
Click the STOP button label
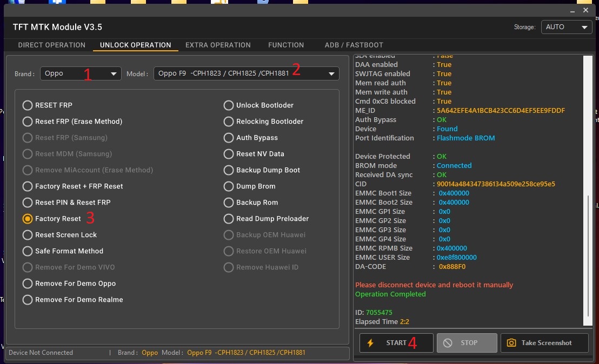(469, 342)
